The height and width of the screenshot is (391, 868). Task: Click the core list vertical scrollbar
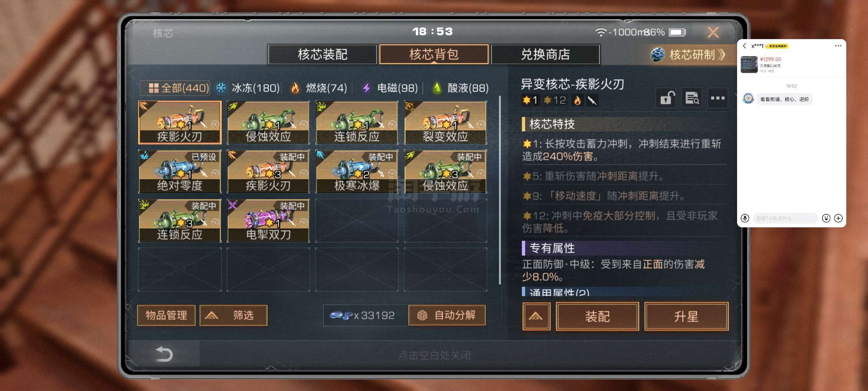click(500, 190)
